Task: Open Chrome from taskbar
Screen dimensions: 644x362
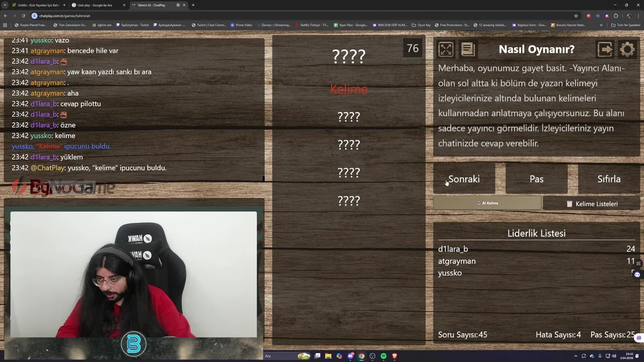Action: (361, 356)
